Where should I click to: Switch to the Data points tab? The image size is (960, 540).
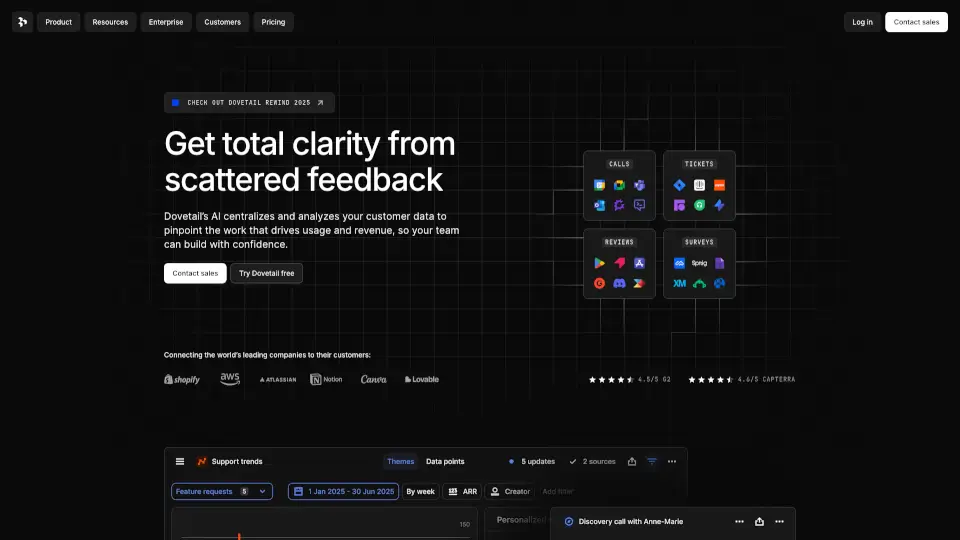(x=445, y=462)
